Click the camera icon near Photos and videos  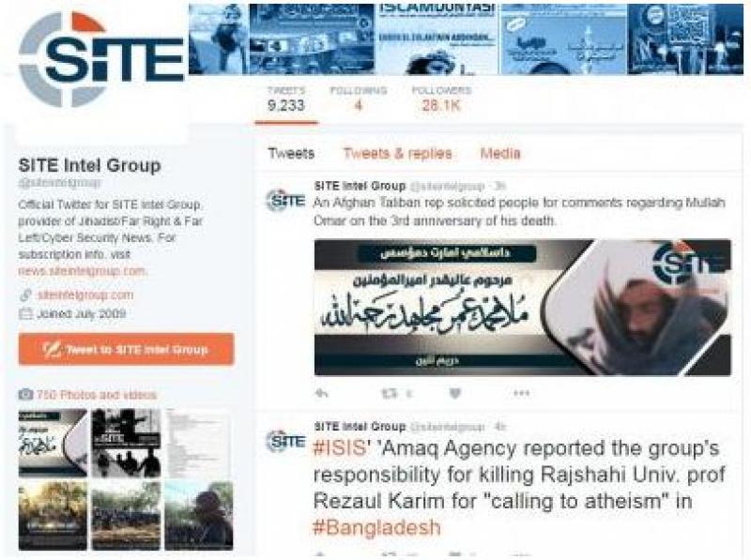[25, 394]
